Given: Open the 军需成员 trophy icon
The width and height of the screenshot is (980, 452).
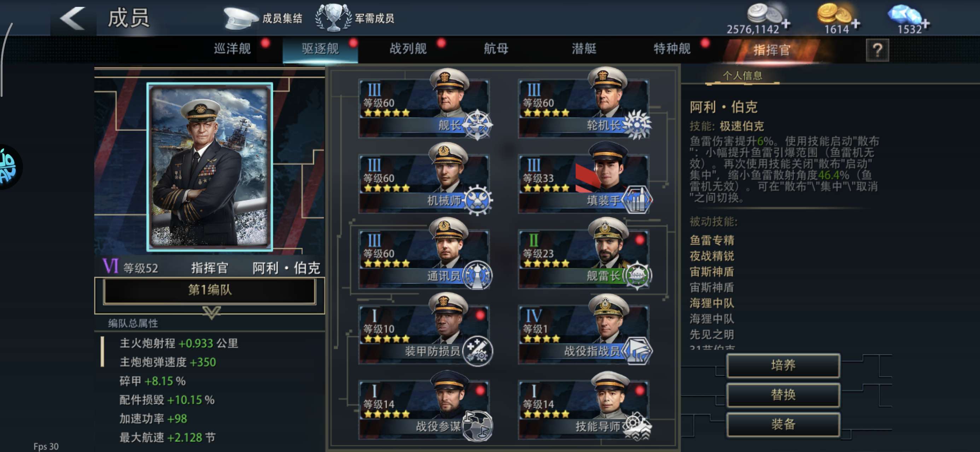Looking at the screenshot, I should [x=333, y=18].
